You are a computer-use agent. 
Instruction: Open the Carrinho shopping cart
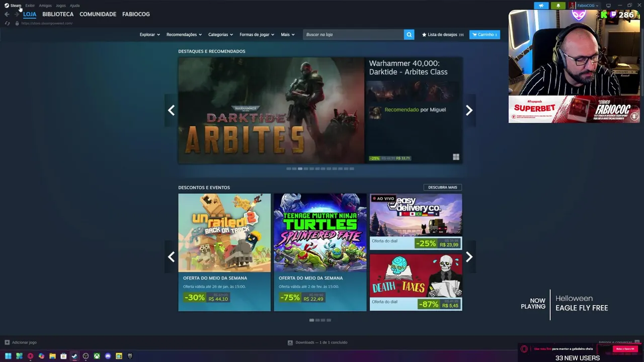click(485, 35)
